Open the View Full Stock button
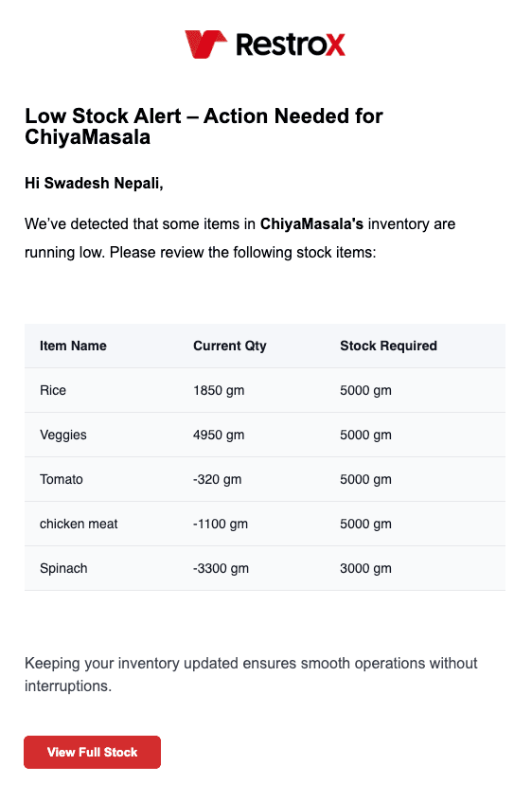532x801 pixels. tap(93, 752)
